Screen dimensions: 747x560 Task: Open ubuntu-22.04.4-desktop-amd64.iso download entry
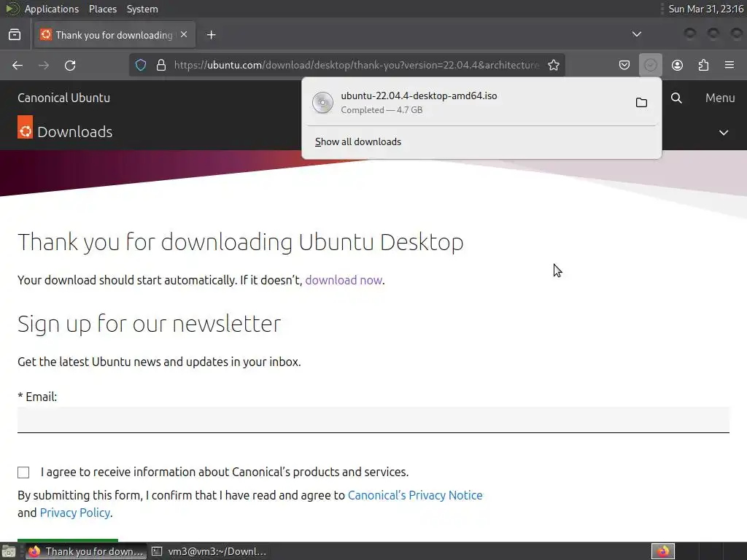(x=467, y=102)
